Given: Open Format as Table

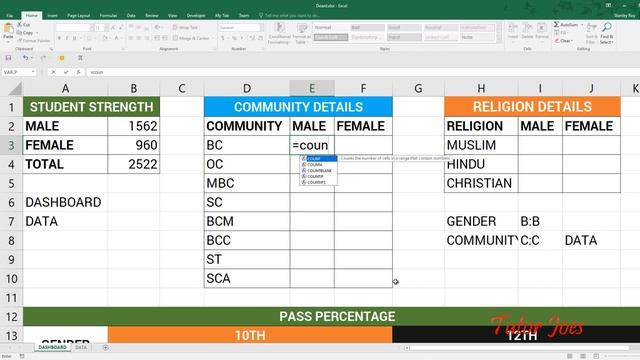Looking at the screenshot, I should [302, 33].
